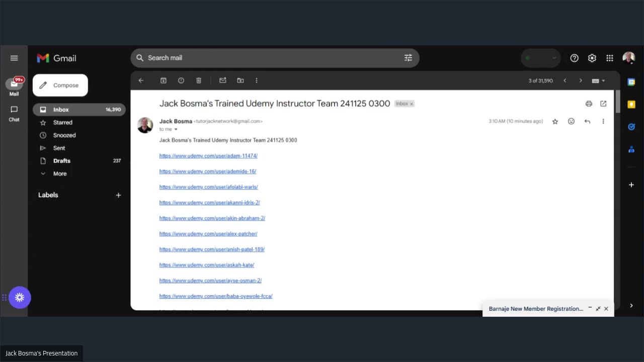Open the afolabi-waris Udemy link
644x362 pixels.
pos(209,187)
